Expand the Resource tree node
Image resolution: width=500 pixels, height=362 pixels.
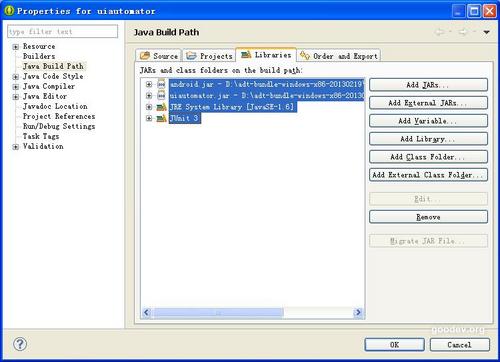pos(15,47)
